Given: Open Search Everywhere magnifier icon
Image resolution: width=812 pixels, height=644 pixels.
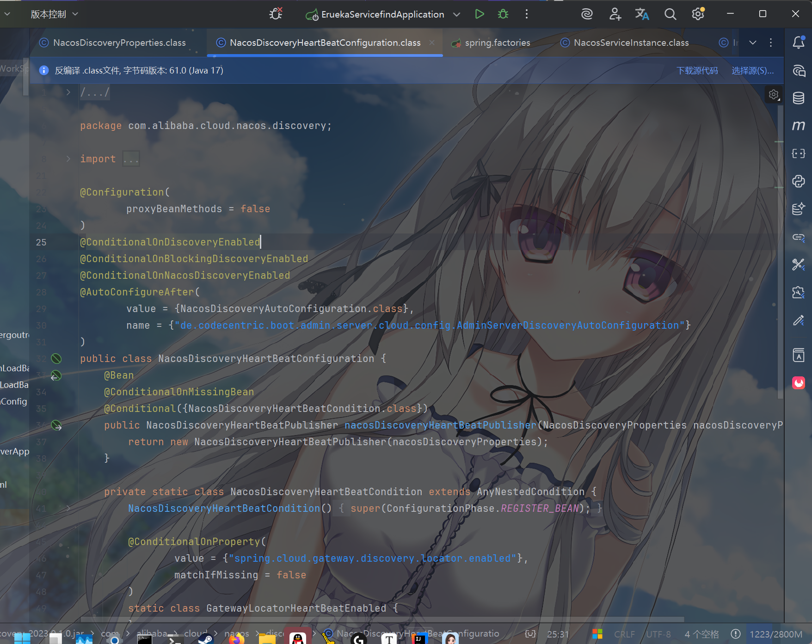Looking at the screenshot, I should point(670,14).
